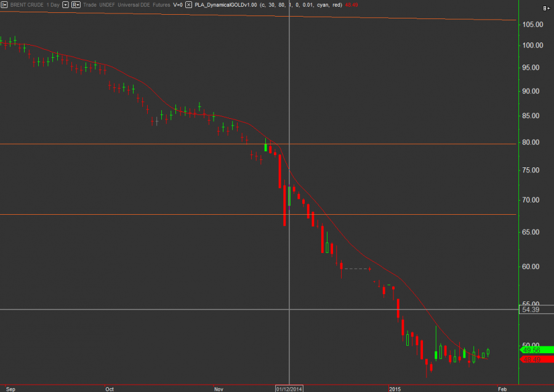This screenshot has height=392, width=554.
Task: Click the V=0 volume indicator
Action: click(x=177, y=4)
